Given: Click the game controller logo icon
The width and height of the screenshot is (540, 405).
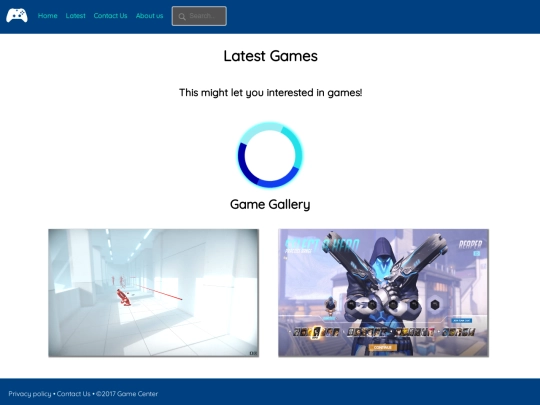Looking at the screenshot, I should pyautogui.click(x=17, y=16).
